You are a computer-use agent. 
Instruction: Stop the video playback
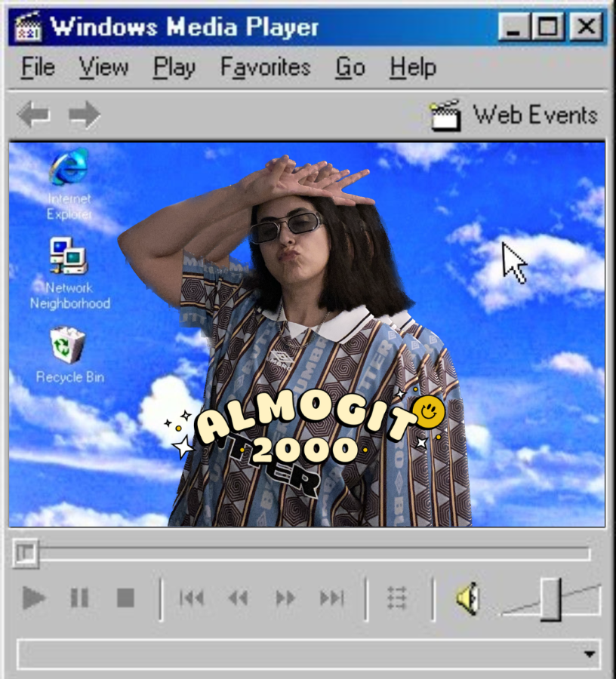click(125, 598)
